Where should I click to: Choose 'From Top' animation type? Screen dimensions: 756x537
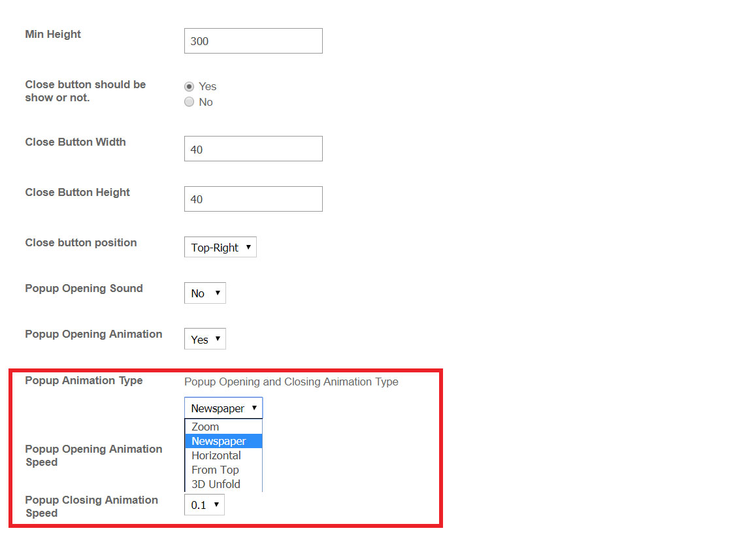[x=215, y=470]
